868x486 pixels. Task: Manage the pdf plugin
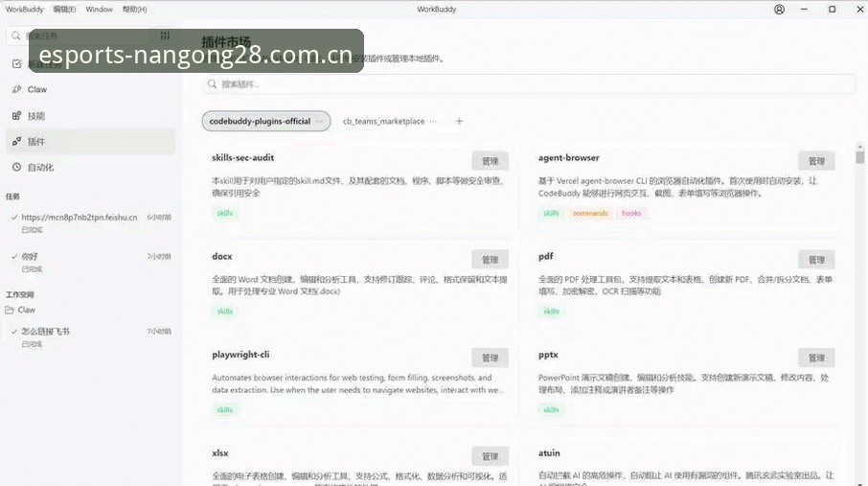pos(816,260)
